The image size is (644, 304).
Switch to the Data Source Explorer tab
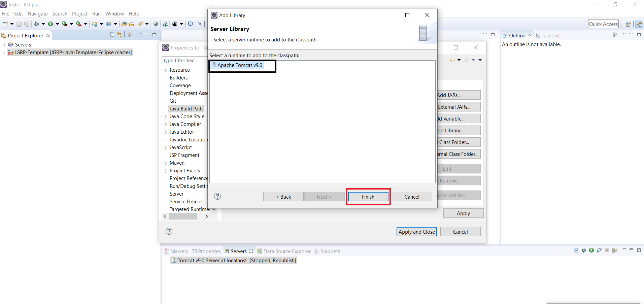point(284,251)
